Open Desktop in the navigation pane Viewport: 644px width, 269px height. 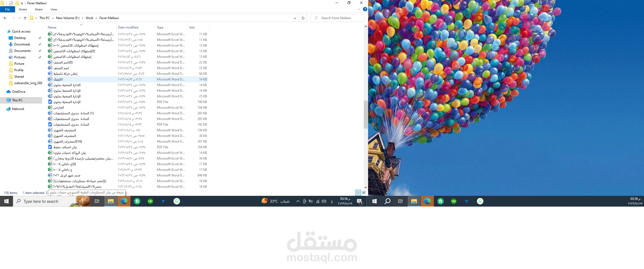(20, 38)
